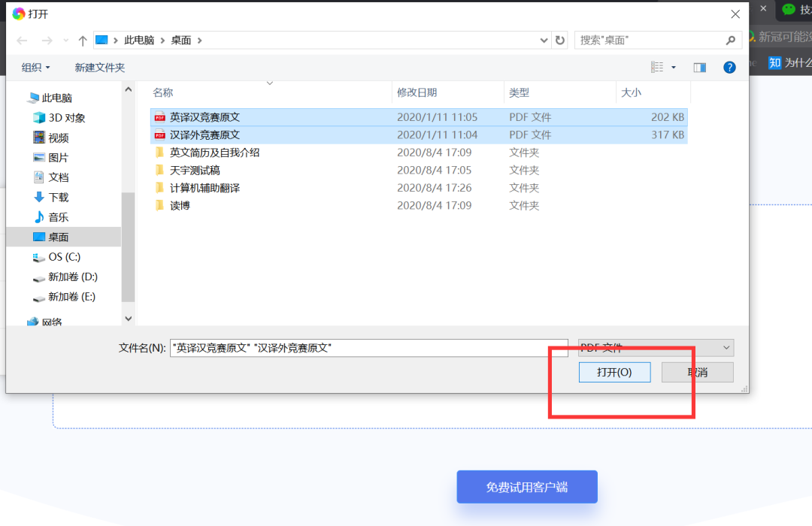Toggle the preview pane
The height and width of the screenshot is (526, 812).
tap(700, 68)
